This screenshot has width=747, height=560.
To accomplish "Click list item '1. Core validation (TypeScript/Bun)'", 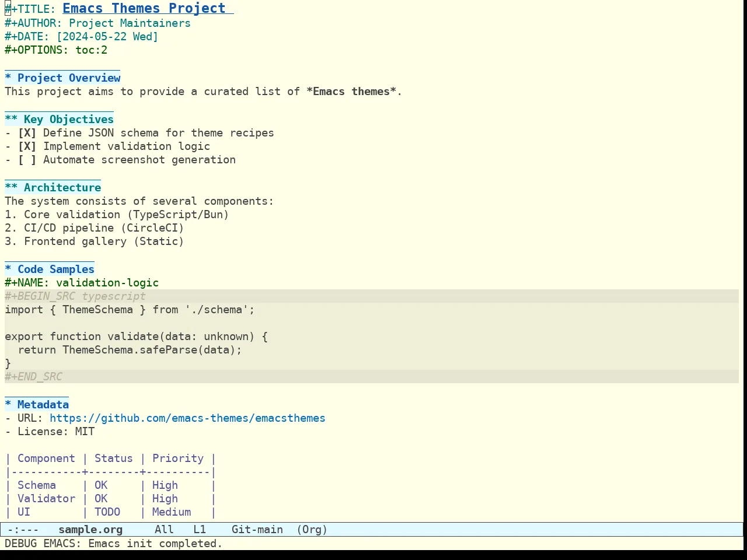I will click(x=117, y=215).
